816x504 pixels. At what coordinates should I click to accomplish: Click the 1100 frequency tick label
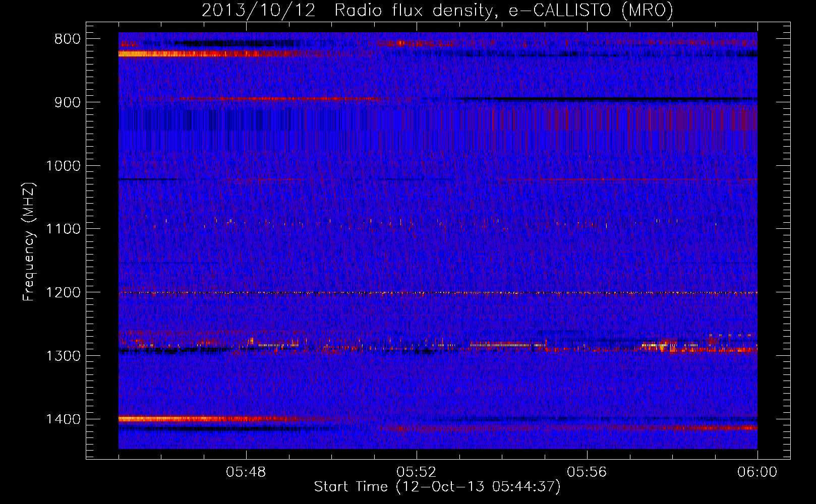[x=63, y=229]
